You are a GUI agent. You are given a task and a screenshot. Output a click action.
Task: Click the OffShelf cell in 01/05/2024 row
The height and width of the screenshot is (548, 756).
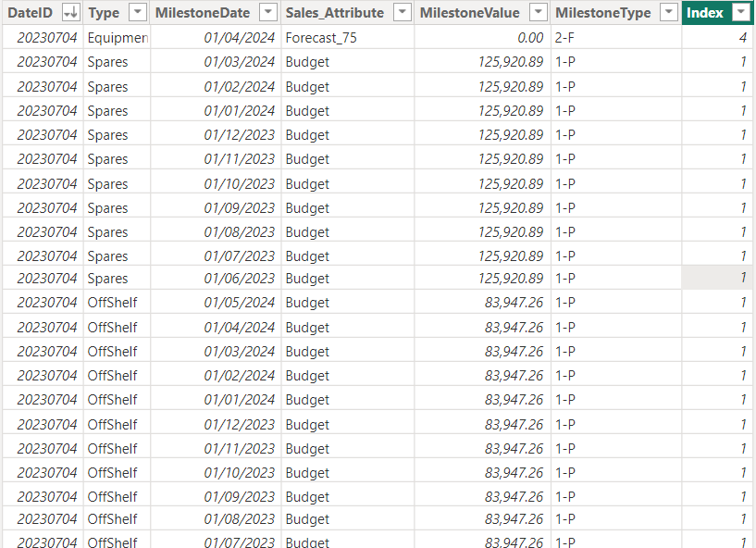[x=117, y=303]
